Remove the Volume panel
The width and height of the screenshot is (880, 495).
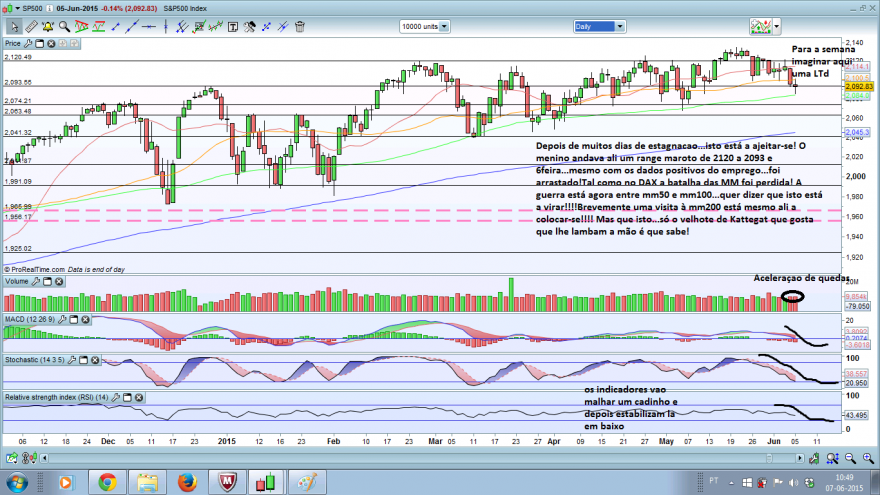point(59,281)
